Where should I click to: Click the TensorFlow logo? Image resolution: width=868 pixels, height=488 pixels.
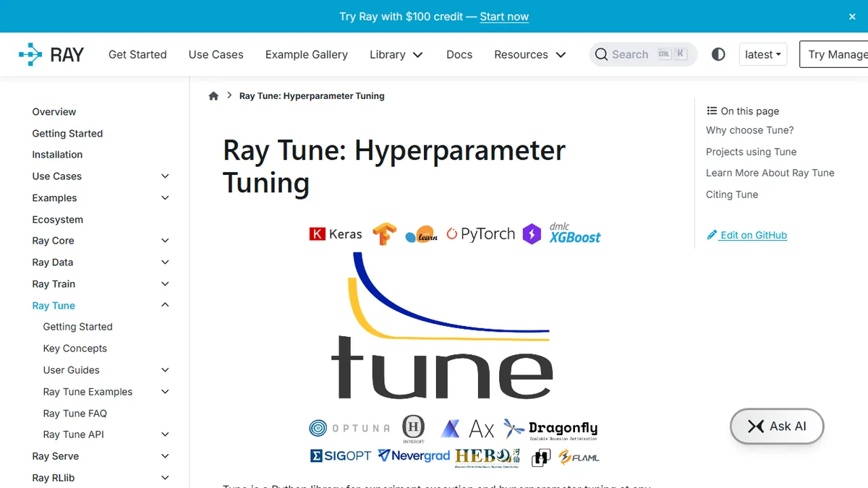pyautogui.click(x=384, y=234)
